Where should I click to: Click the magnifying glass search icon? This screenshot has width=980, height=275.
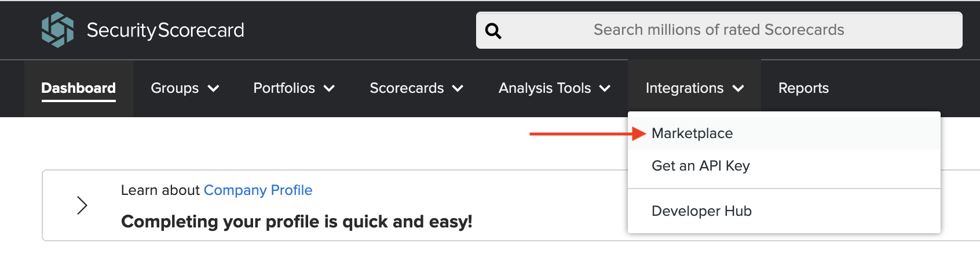493,30
